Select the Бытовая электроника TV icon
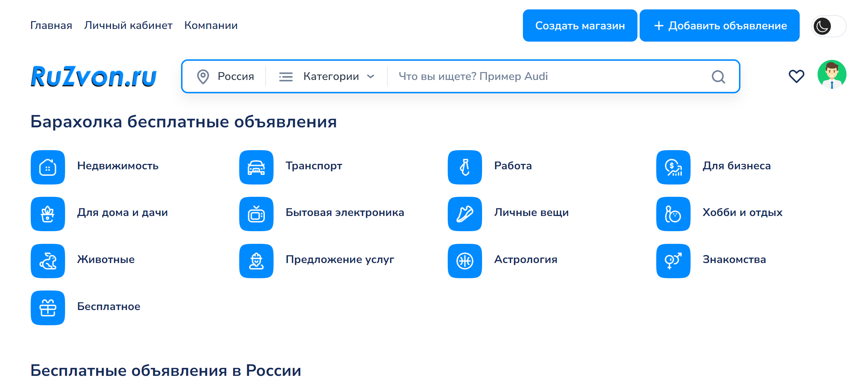868x386 pixels. pos(256,214)
